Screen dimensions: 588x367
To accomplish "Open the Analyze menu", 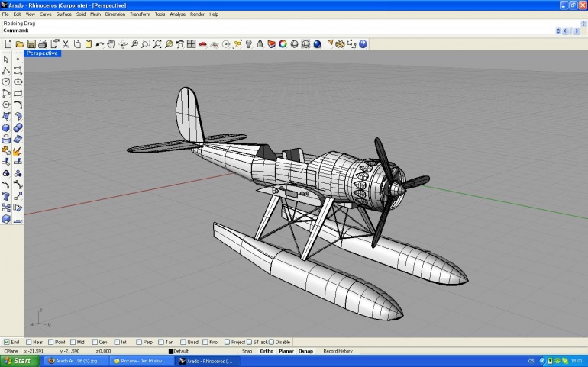I will 178,14.
